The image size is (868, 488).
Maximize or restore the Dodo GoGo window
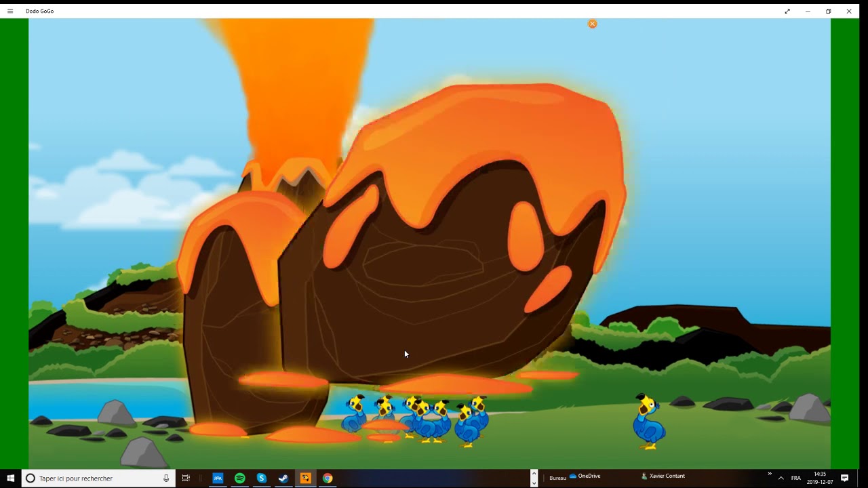828,11
